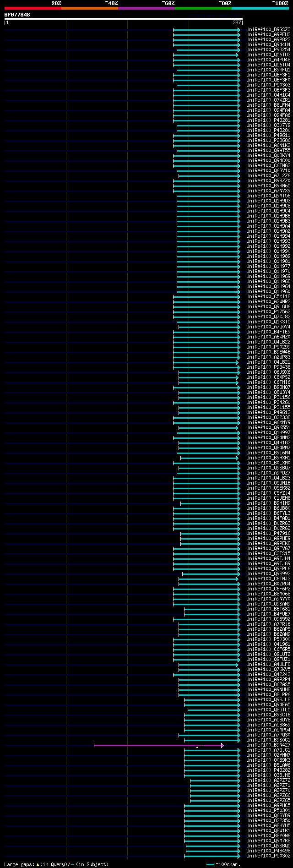Select the UniRef100_B9N427 label

(268, 745)
